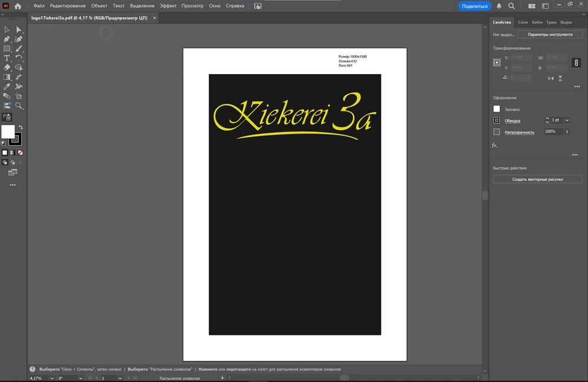588x382 pixels.
Task: Select the Selection arrow tool
Action: (7, 29)
